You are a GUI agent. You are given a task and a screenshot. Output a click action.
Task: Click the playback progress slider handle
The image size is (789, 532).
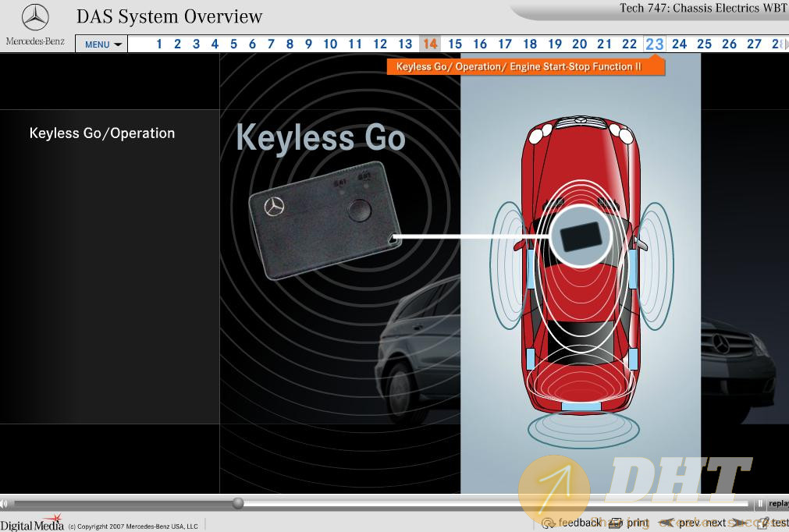238,503
